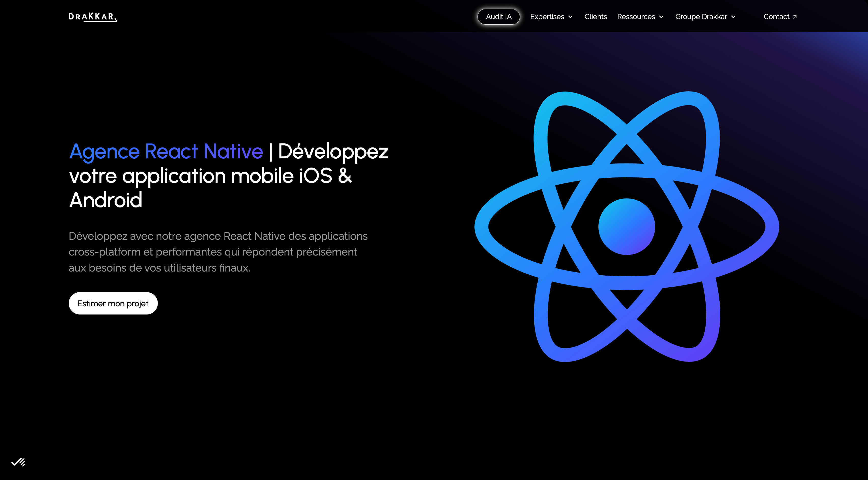Click the grey description paragraph
Viewport: 868px width, 480px height.
pos(218,252)
